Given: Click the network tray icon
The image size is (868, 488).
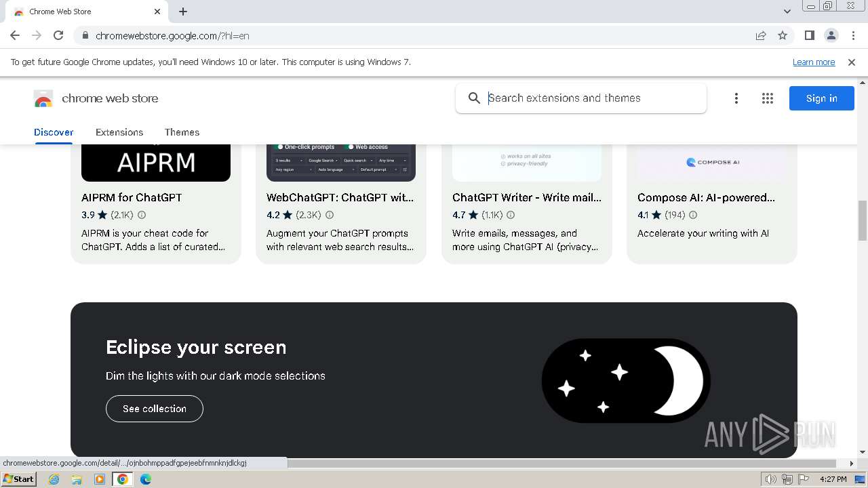Looking at the screenshot, I should click(x=787, y=479).
